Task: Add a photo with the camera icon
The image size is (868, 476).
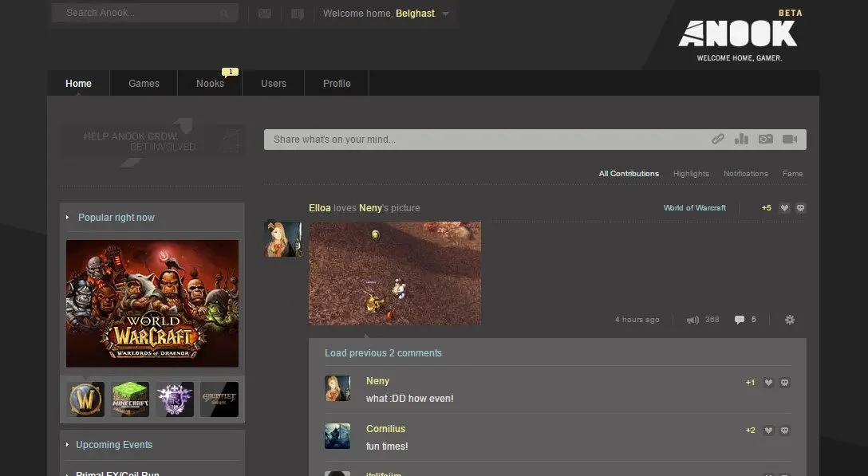Action: tap(766, 139)
